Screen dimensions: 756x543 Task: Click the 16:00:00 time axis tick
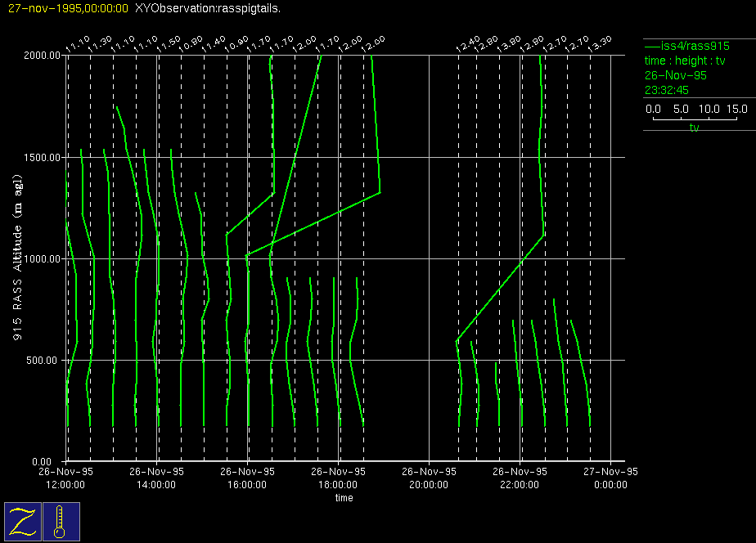tap(248, 478)
